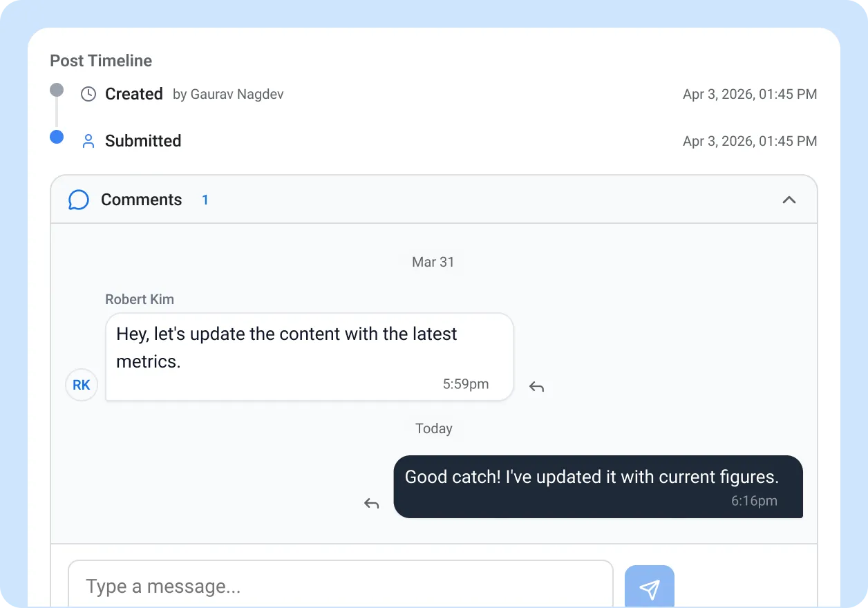The width and height of the screenshot is (868, 608).
Task: Click the Comments speech bubble icon
Action: (79, 200)
